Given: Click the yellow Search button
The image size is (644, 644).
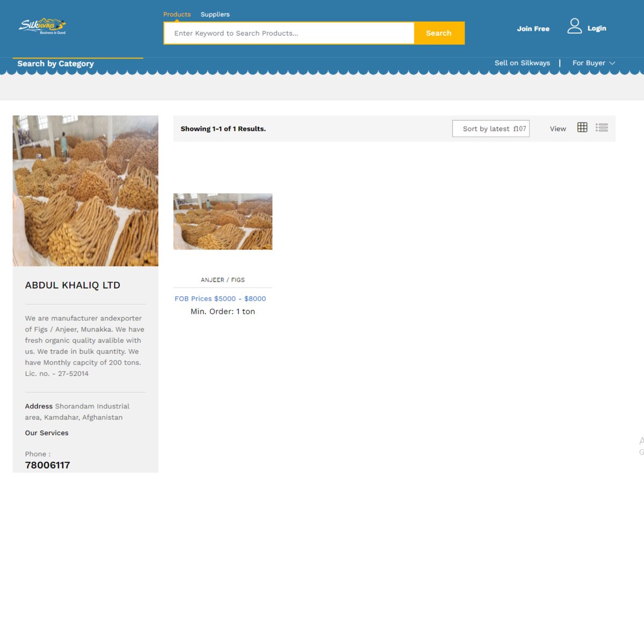Looking at the screenshot, I should (x=439, y=33).
